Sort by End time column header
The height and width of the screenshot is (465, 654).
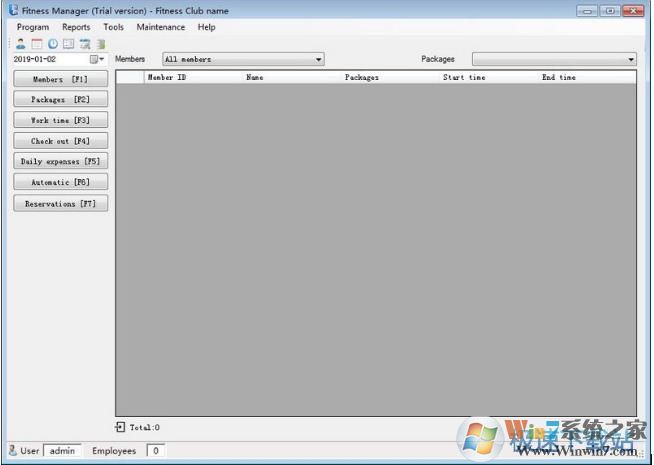pyautogui.click(x=587, y=77)
